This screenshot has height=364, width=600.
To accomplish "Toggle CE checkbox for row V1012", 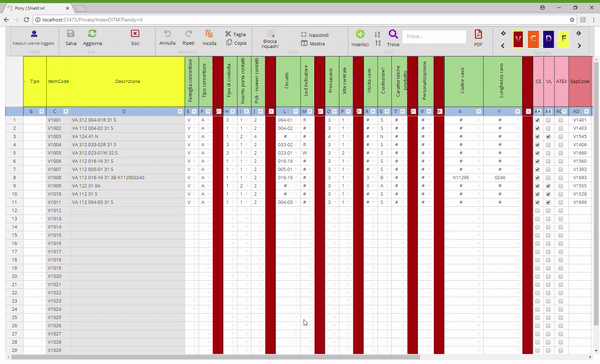I will 538,211.
